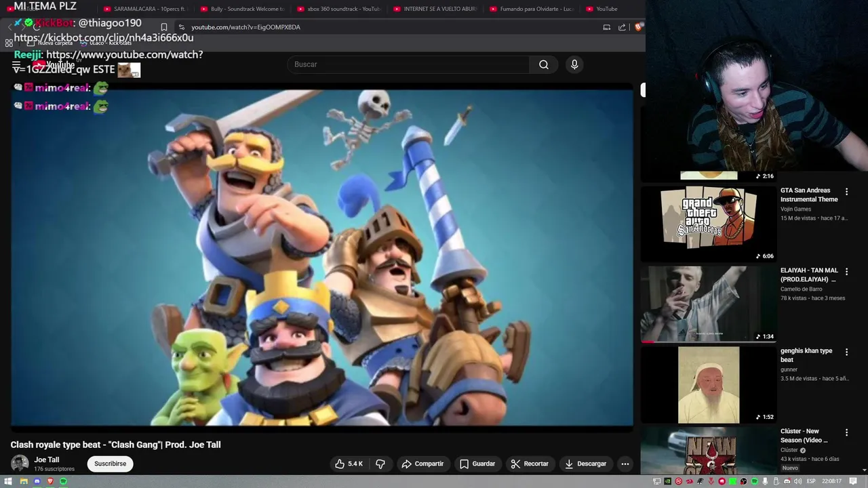Click the install app icon in address bar
The width and height of the screenshot is (868, 488).
click(x=607, y=27)
